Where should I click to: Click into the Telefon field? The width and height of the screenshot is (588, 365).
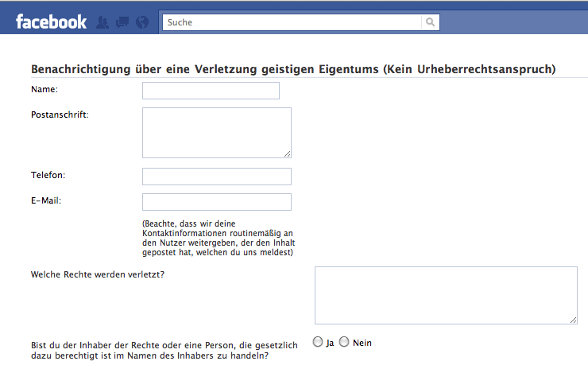(217, 177)
